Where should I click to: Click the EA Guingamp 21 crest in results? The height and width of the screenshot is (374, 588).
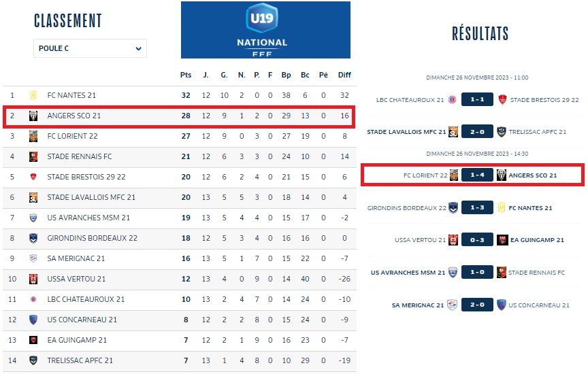click(502, 240)
